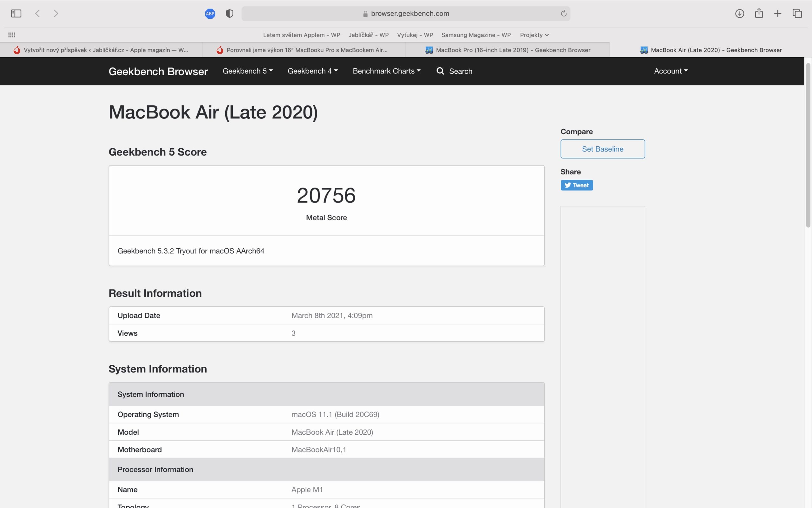Click the page vertical scrollbar
Viewport: 812px width, 508px height.
(808, 145)
